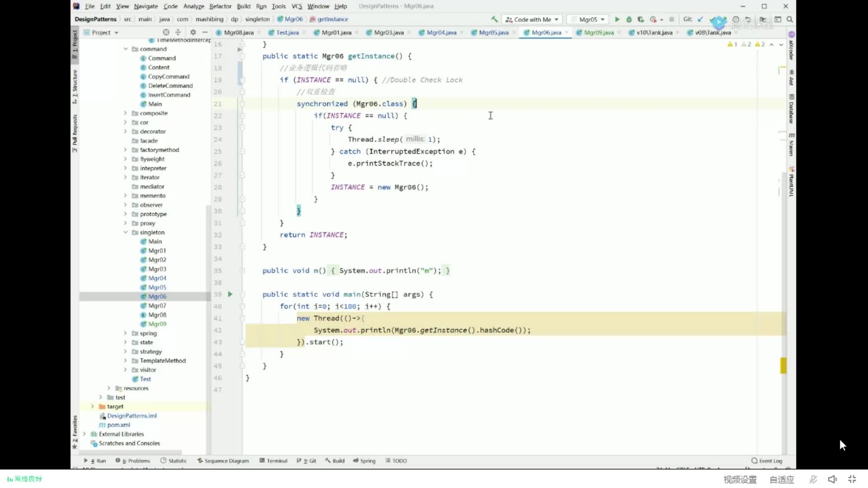Switch to the Test.java tab
The image size is (868, 488).
tap(287, 33)
